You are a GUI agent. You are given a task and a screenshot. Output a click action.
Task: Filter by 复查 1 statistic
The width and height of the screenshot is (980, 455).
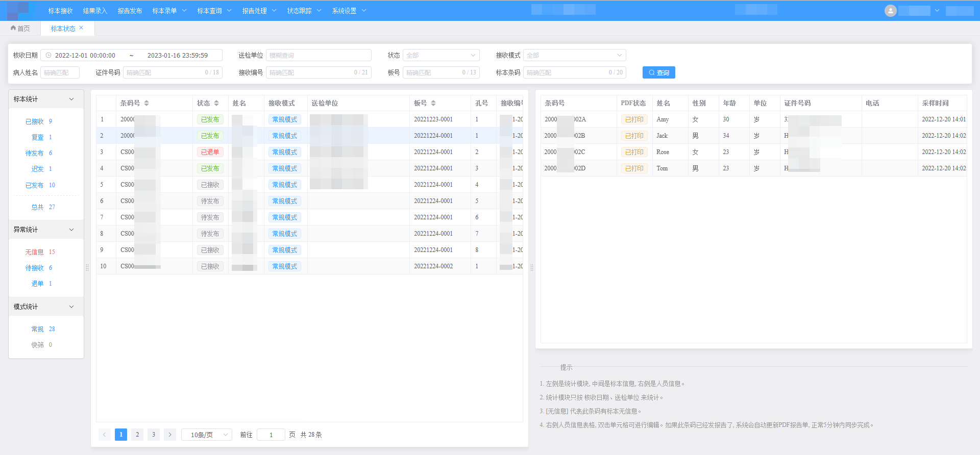pyautogui.click(x=42, y=137)
